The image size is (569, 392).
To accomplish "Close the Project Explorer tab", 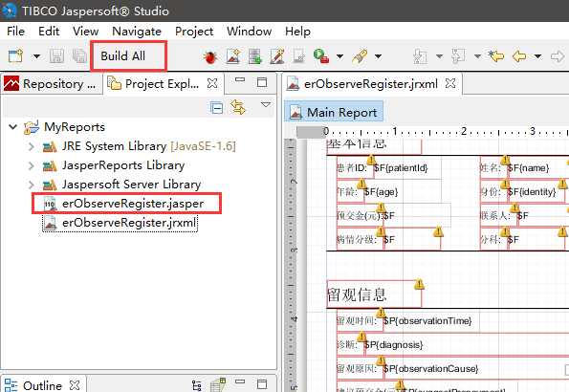I will [x=212, y=83].
